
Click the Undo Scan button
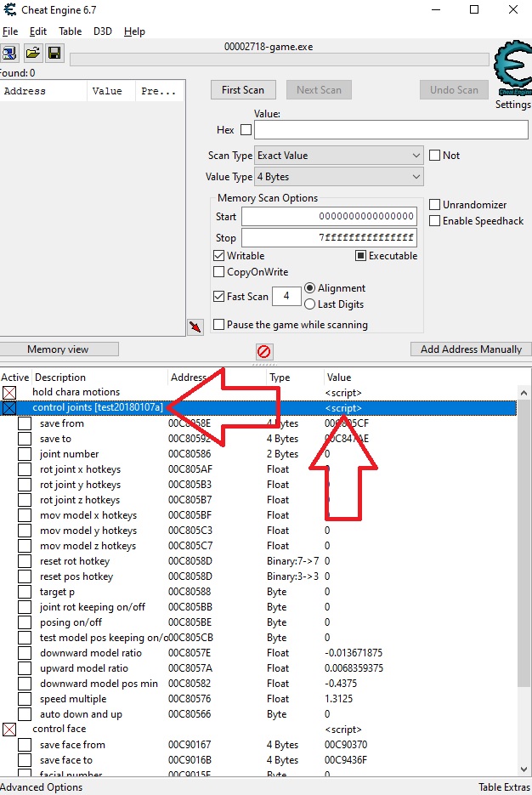(454, 90)
